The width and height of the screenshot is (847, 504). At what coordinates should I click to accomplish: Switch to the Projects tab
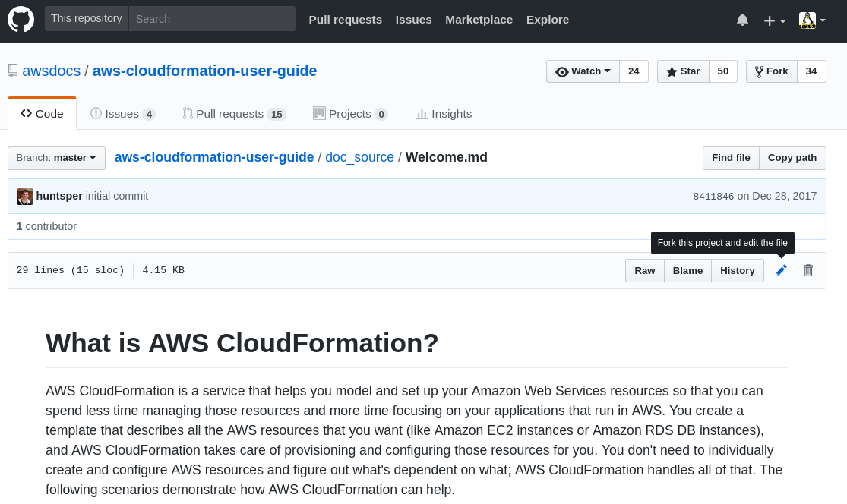tap(351, 114)
